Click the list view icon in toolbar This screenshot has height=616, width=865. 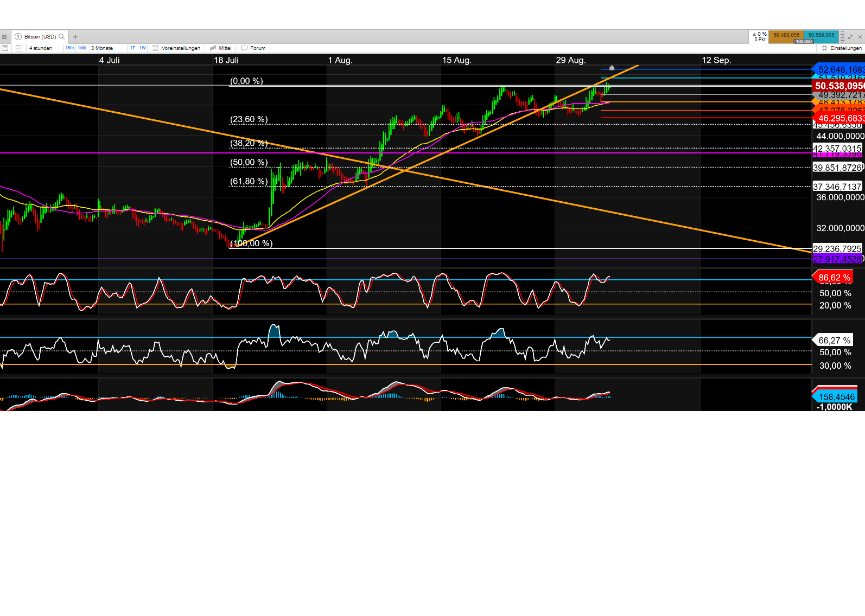[5, 48]
